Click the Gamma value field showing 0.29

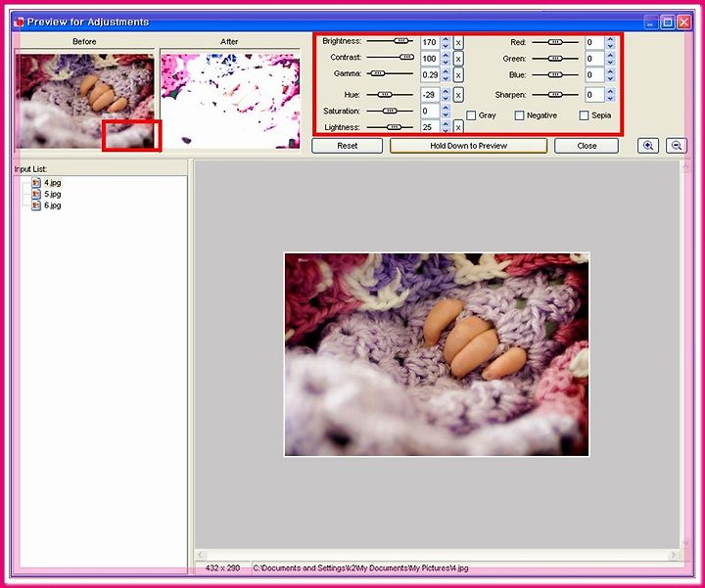(x=430, y=75)
